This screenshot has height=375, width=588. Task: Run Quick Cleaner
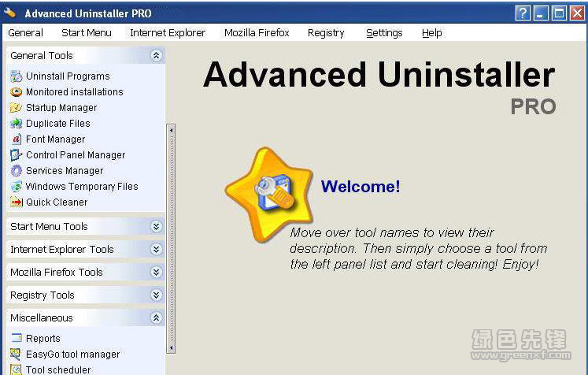[57, 202]
